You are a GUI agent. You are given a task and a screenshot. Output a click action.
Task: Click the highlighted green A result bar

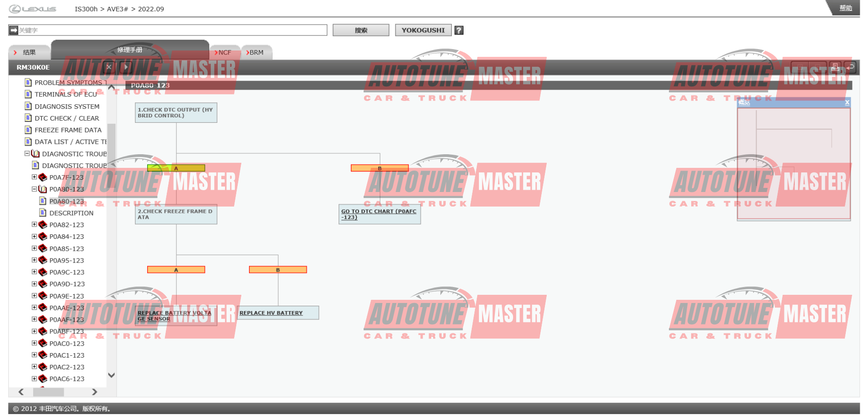pos(176,168)
